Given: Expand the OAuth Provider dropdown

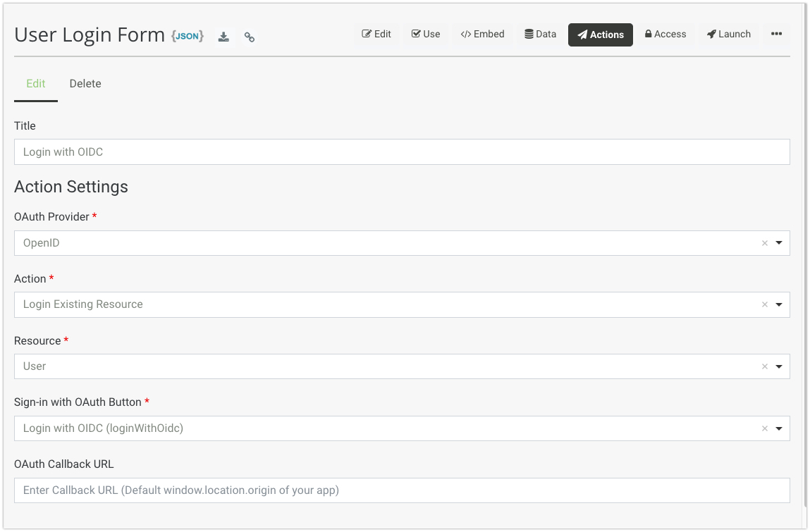Looking at the screenshot, I should pyautogui.click(x=779, y=243).
